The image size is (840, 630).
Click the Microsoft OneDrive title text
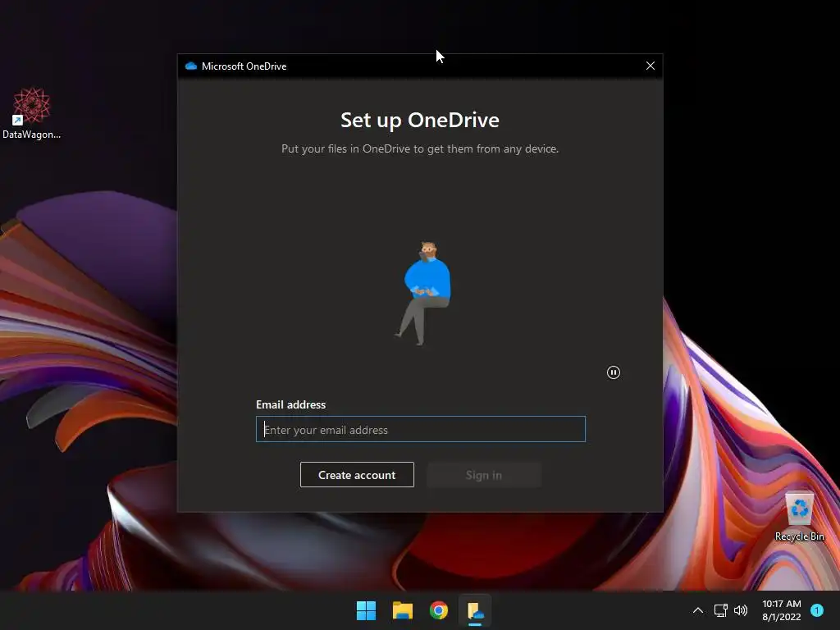point(244,66)
